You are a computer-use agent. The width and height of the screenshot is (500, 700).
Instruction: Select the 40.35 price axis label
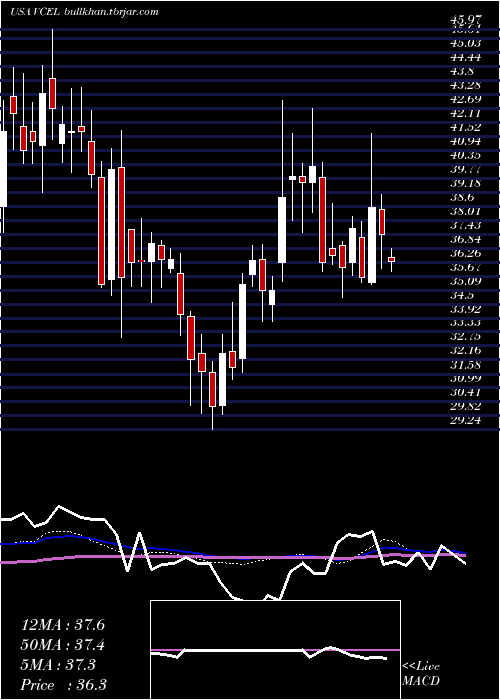466,155
